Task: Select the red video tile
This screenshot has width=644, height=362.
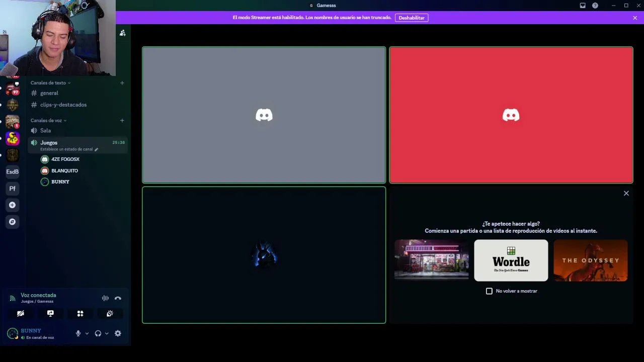Action: point(511,115)
